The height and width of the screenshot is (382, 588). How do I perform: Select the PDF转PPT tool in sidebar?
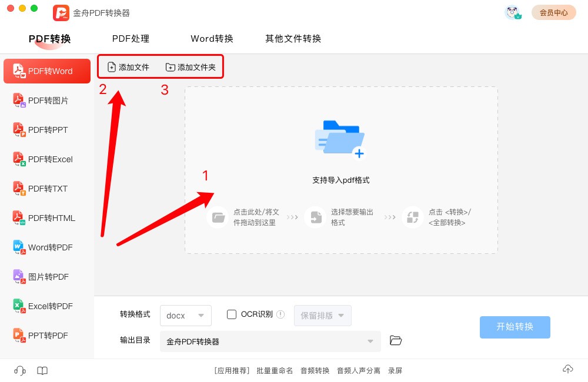pyautogui.click(x=47, y=129)
